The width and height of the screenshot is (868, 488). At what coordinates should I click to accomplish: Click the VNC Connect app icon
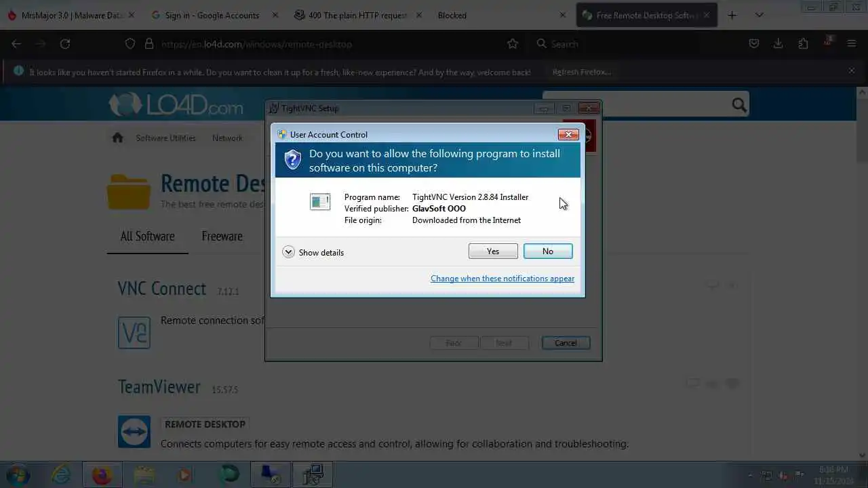click(x=134, y=333)
